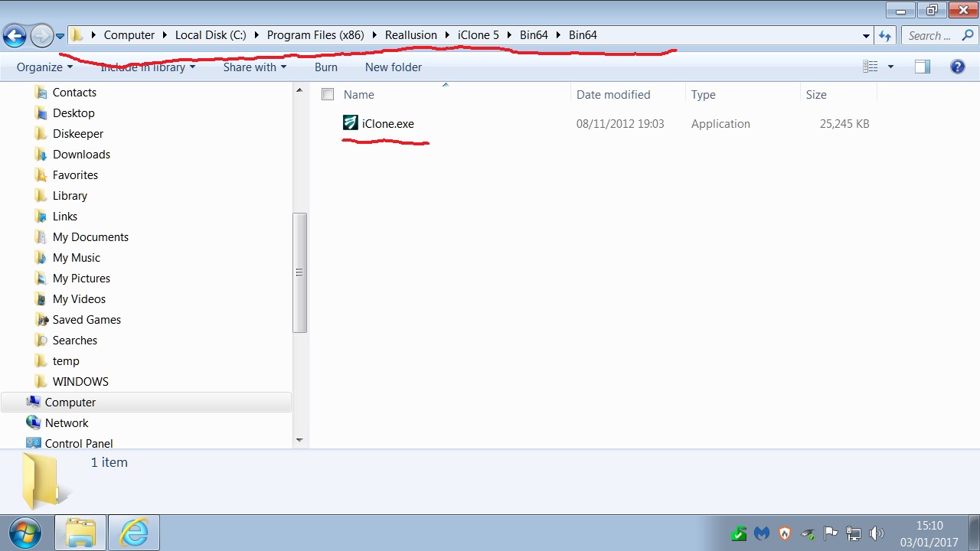The height and width of the screenshot is (551, 980).
Task: Click the Saved Games folder icon
Action: pos(41,320)
